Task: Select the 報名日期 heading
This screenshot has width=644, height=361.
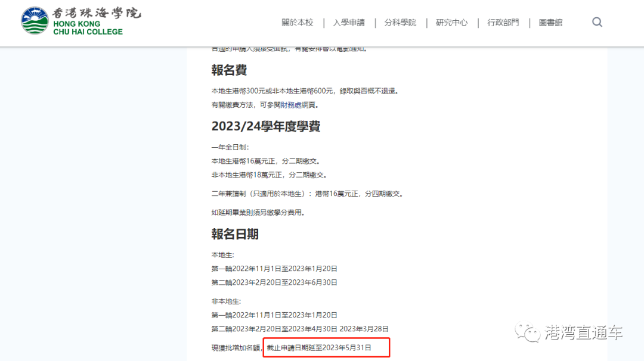Action: click(235, 234)
